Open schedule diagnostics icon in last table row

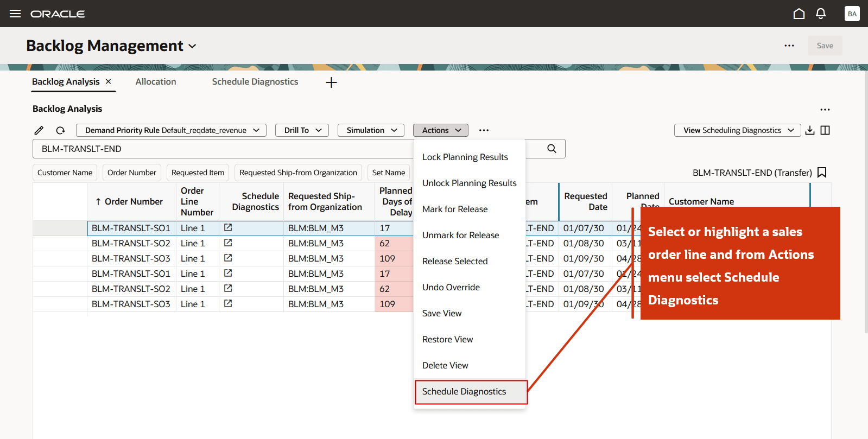(228, 303)
